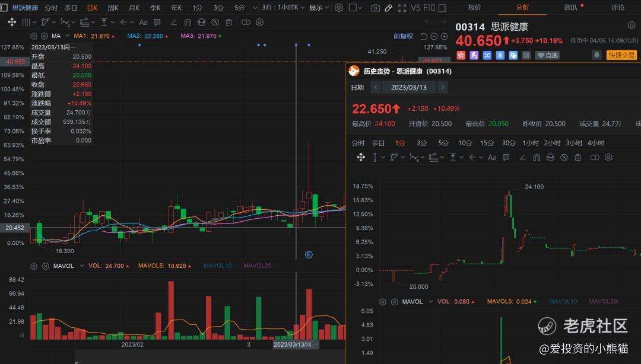The image size is (641, 364).
Task: Take a chart screenshot with camera icon
Action: point(375,8)
